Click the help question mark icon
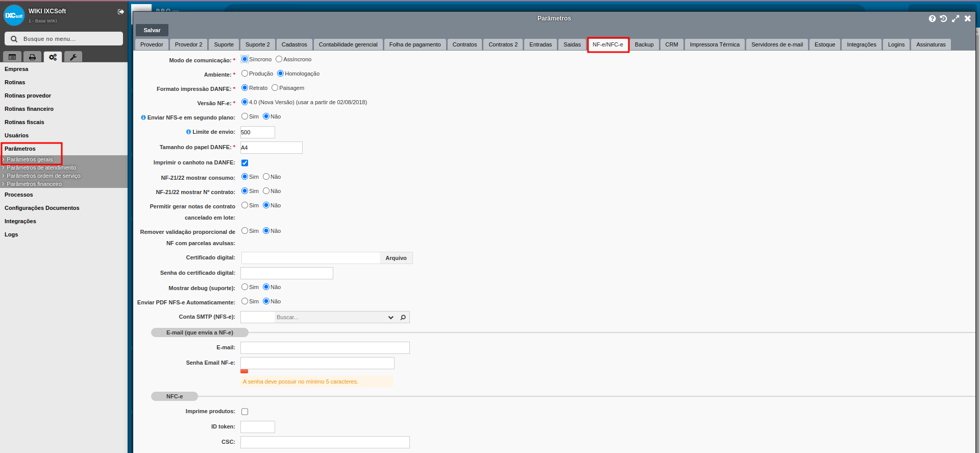Image resolution: width=980 pixels, height=453 pixels. (932, 18)
